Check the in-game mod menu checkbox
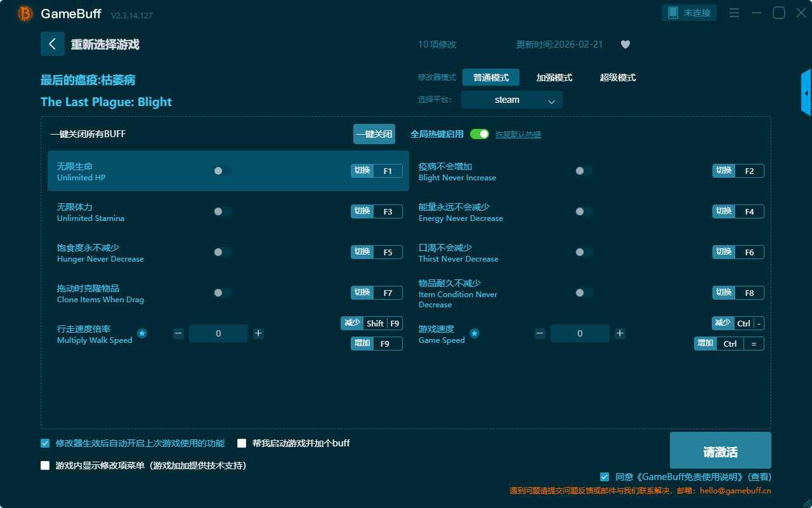812x508 pixels. coord(45,465)
